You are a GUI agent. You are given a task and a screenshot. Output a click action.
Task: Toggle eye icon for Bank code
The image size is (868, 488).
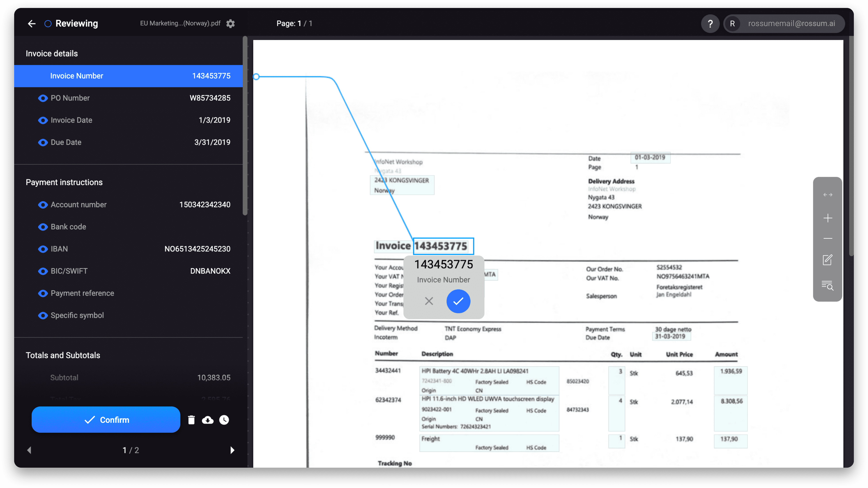43,227
